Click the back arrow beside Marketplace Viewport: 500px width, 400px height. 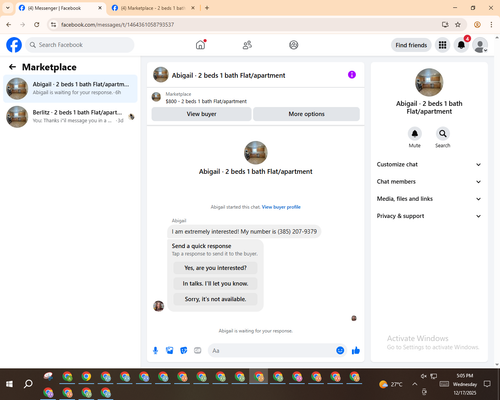pos(12,67)
